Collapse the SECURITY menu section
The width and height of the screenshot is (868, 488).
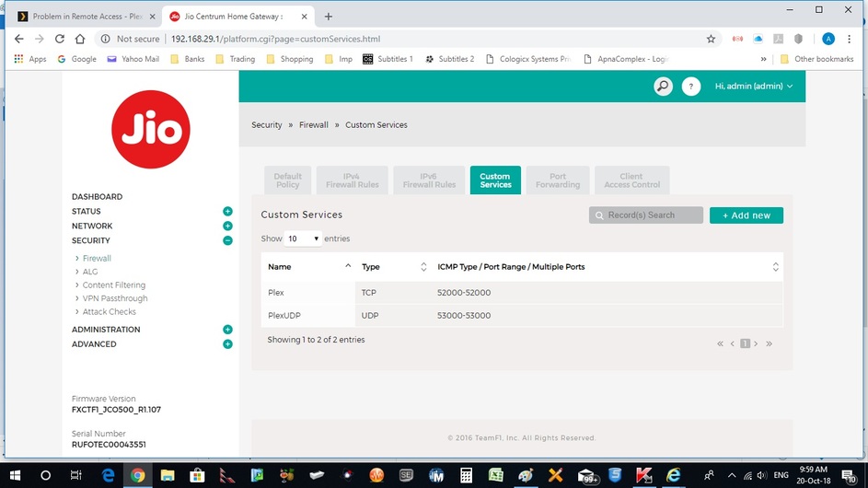pyautogui.click(x=227, y=240)
